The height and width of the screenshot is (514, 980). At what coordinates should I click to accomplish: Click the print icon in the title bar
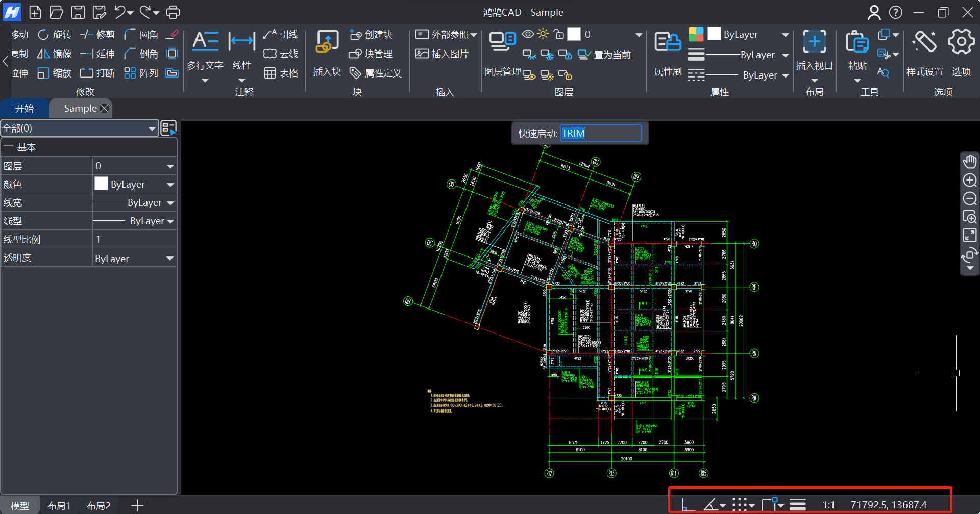(x=174, y=12)
